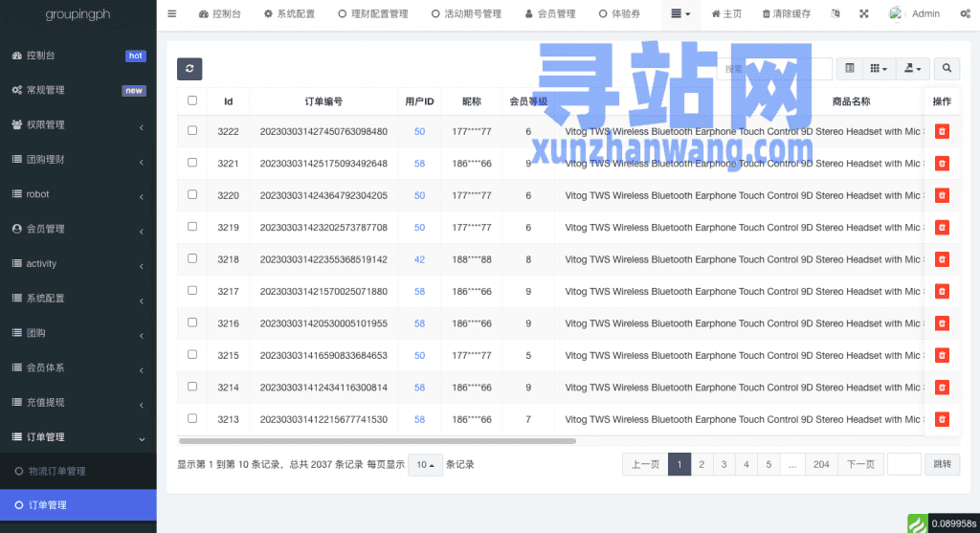Viewport: 980px width, 533px height.
Task: Delete order row 3214
Action: click(942, 388)
